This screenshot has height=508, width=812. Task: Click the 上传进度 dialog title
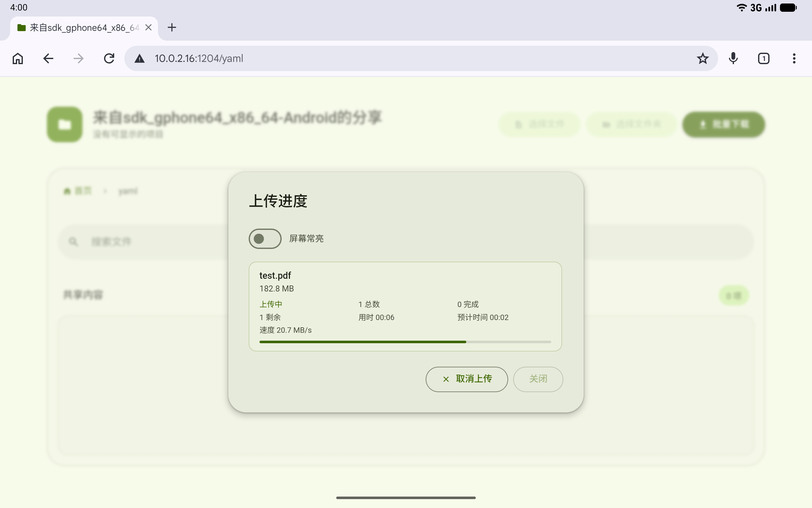tap(278, 201)
